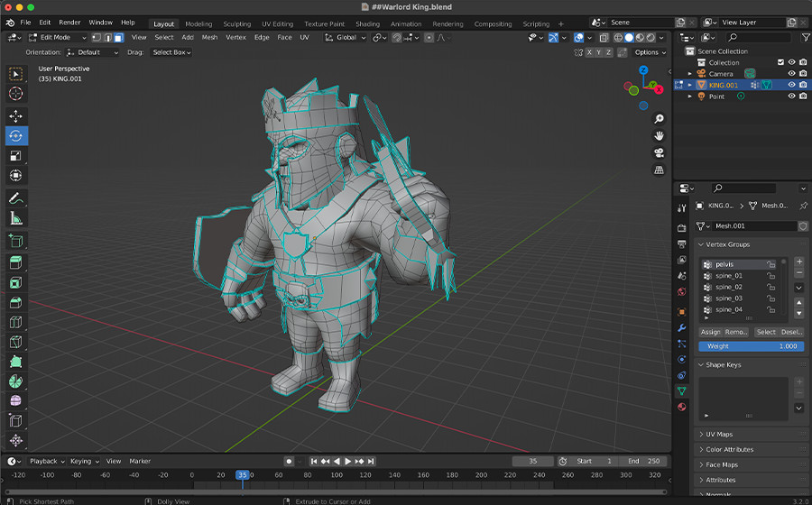Open the Select Box drag dropdown
Screen dimensions: 812x505
coord(171,52)
